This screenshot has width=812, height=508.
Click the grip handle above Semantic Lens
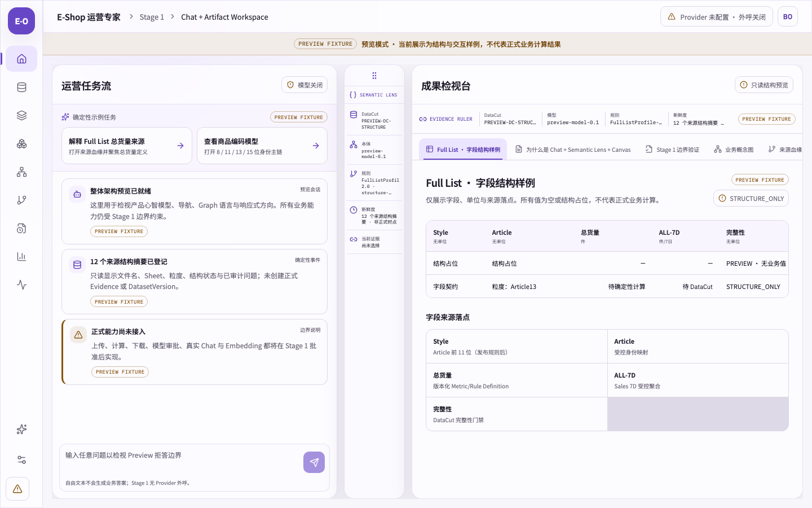coord(374,76)
